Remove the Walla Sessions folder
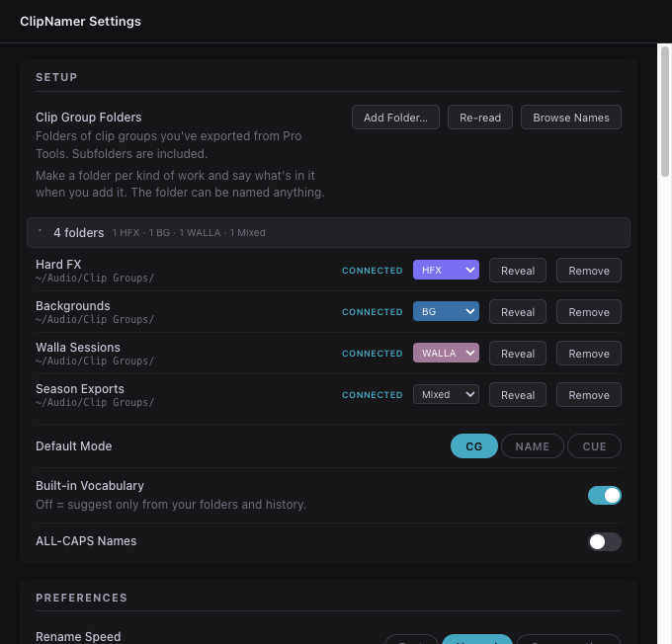This screenshot has height=644, width=672. (588, 354)
